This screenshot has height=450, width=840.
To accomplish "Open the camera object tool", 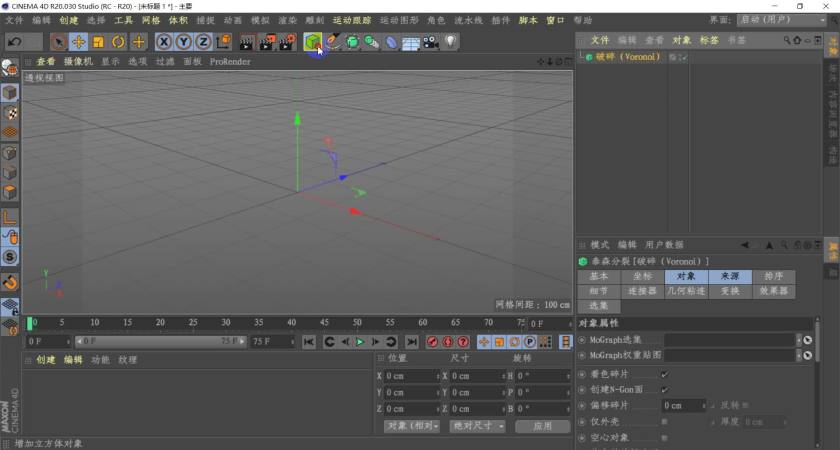I will pyautogui.click(x=430, y=42).
